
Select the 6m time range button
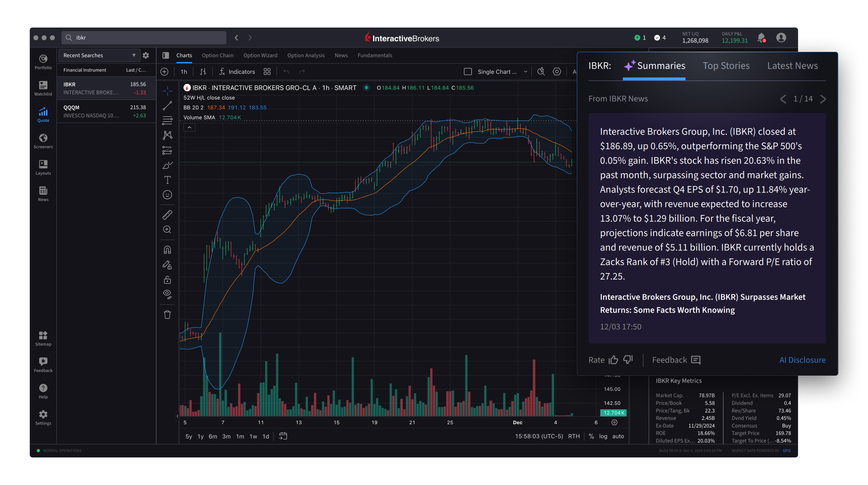point(213,436)
